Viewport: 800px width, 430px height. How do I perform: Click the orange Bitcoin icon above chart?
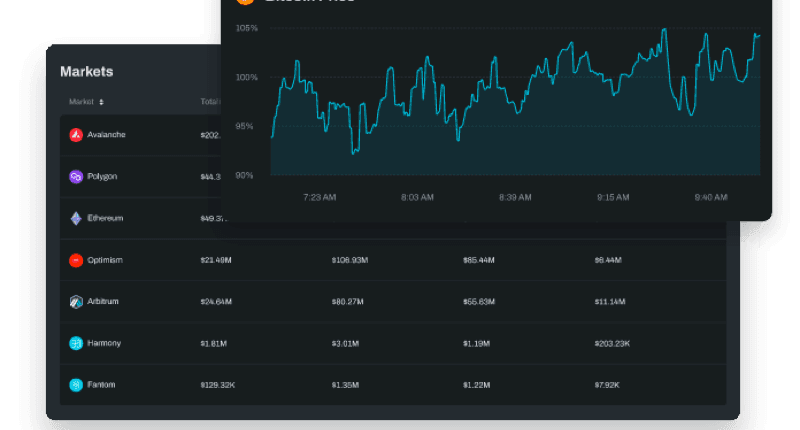tap(243, 2)
